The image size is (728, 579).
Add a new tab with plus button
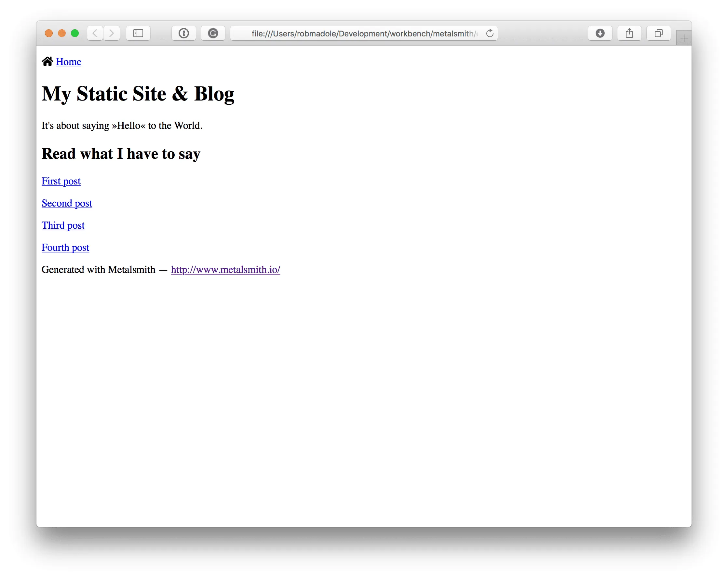click(x=684, y=38)
